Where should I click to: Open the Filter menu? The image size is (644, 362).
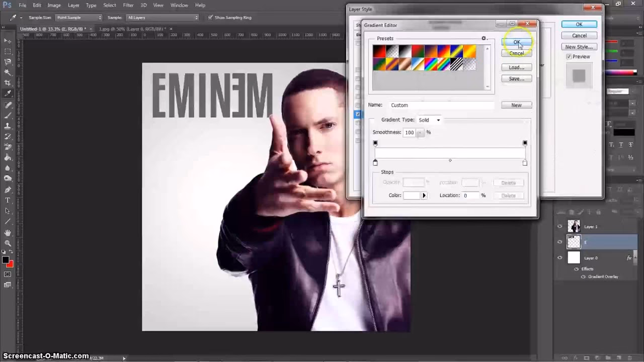(x=128, y=5)
